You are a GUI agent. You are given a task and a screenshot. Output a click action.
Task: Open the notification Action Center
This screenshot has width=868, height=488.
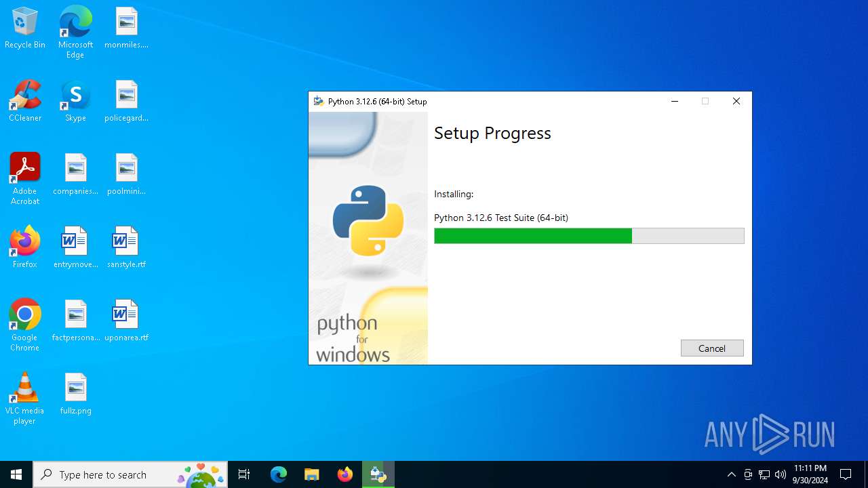[x=846, y=474]
